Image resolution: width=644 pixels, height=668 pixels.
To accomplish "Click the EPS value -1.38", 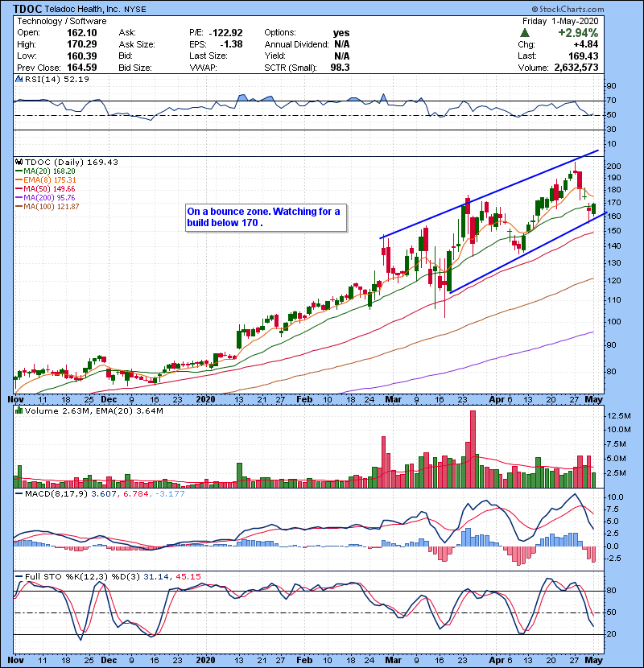I will (x=231, y=44).
